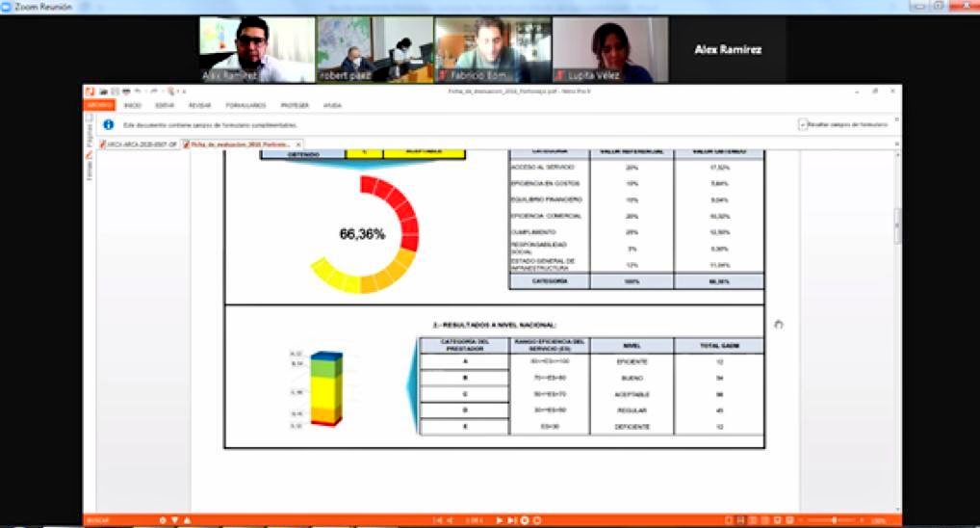The height and width of the screenshot is (528, 980).
Task: Click the zoom percentage value in status bar
Action: 879,520
